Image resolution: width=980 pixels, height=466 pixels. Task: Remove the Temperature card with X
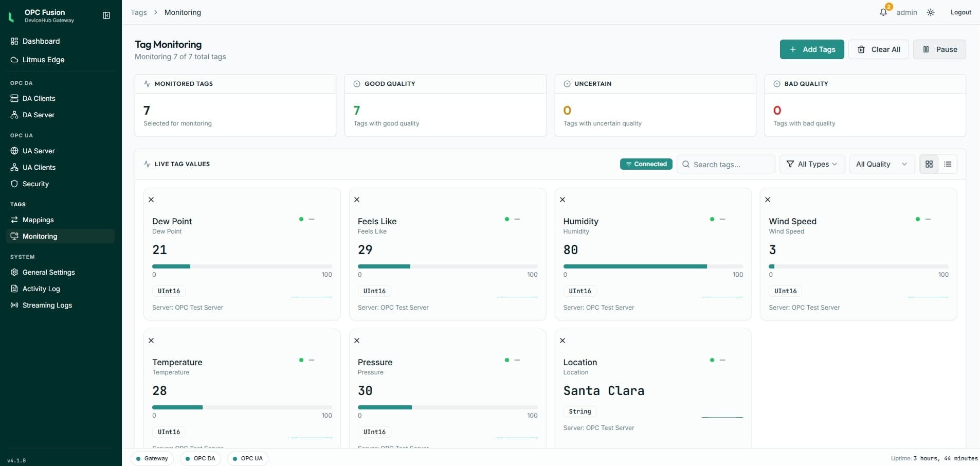coord(151,340)
